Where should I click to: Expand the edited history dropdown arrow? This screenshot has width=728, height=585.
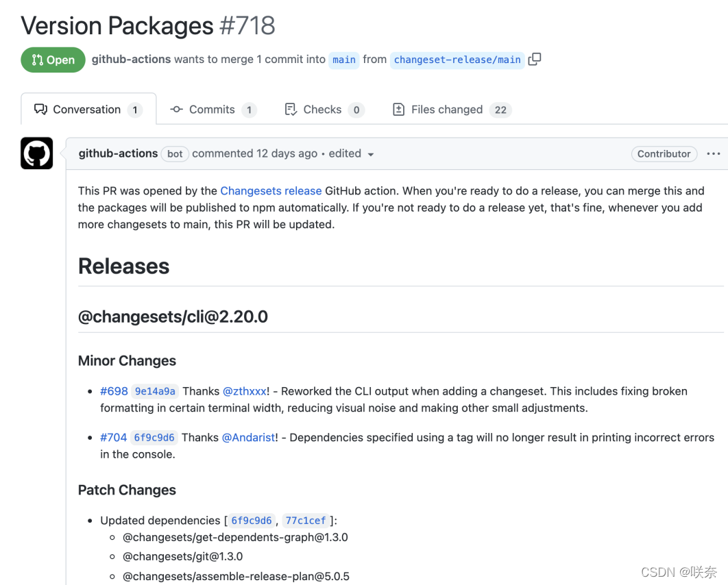click(370, 155)
